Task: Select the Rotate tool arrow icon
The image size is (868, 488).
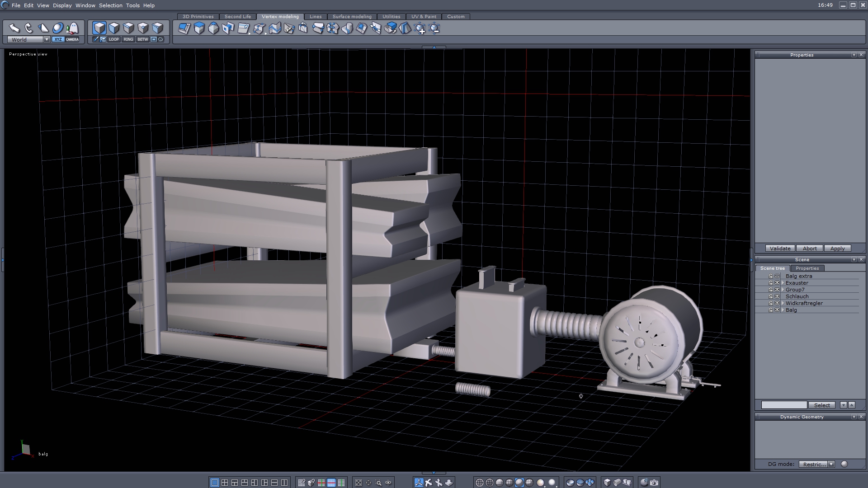Action: [29, 28]
